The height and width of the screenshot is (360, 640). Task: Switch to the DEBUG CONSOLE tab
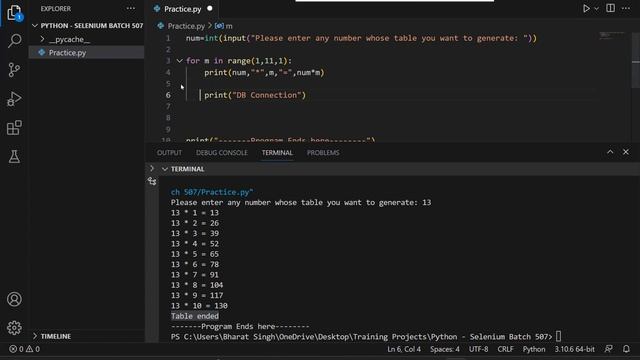[x=222, y=153]
